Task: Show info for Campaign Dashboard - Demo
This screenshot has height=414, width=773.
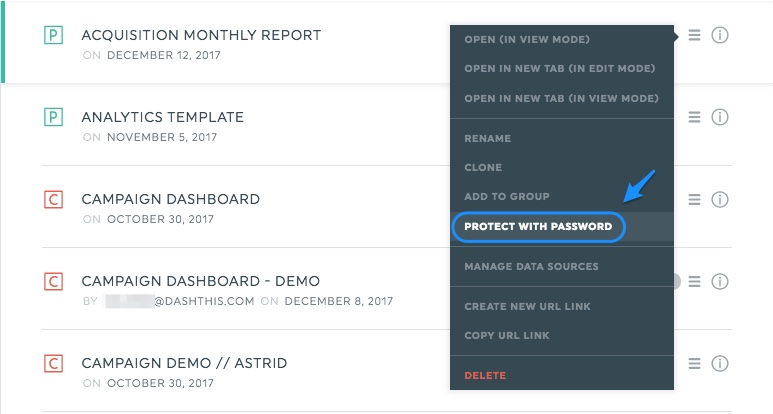Action: point(720,281)
